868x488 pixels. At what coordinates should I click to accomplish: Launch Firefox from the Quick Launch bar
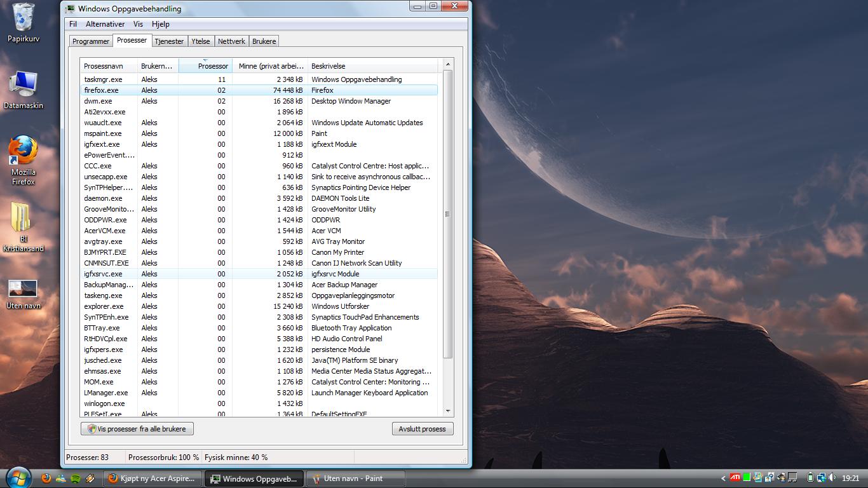coord(46,478)
